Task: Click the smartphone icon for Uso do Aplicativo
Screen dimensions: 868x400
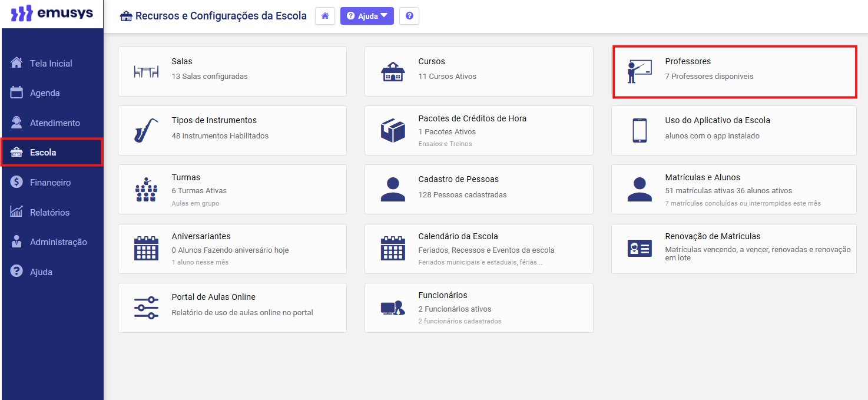Action: point(639,131)
